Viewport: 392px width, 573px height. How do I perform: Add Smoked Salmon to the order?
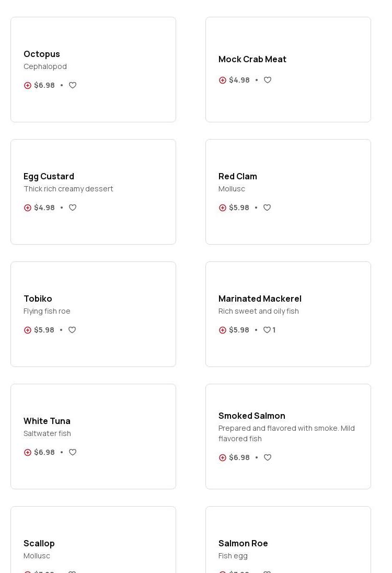[223, 458]
